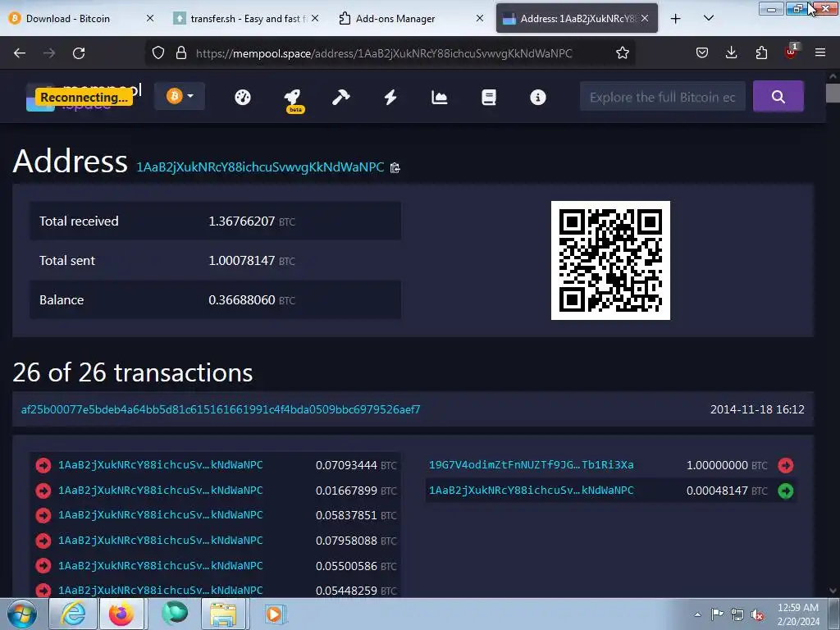Viewport: 840px width, 630px height.
Task: Select Balance value 0.36688060
Action: point(242,300)
